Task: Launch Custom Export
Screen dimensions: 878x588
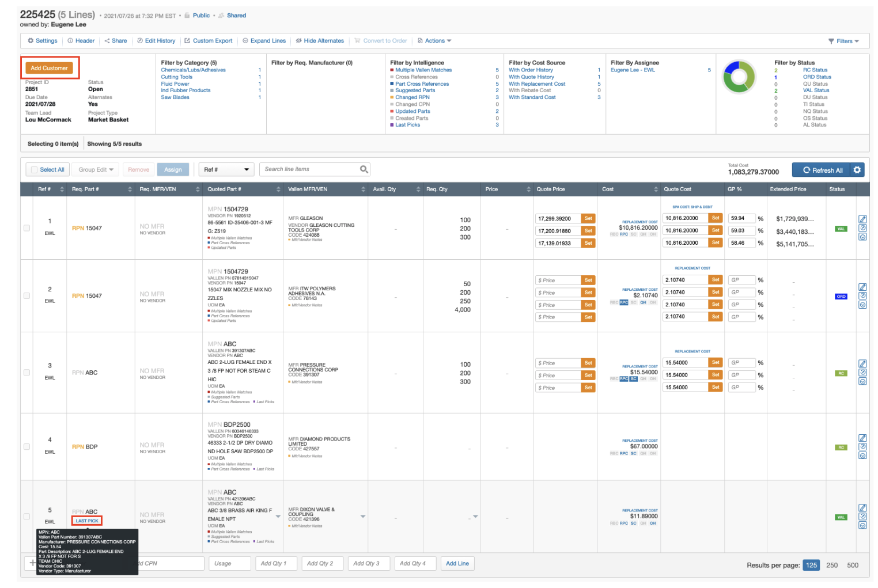Action: (209, 40)
